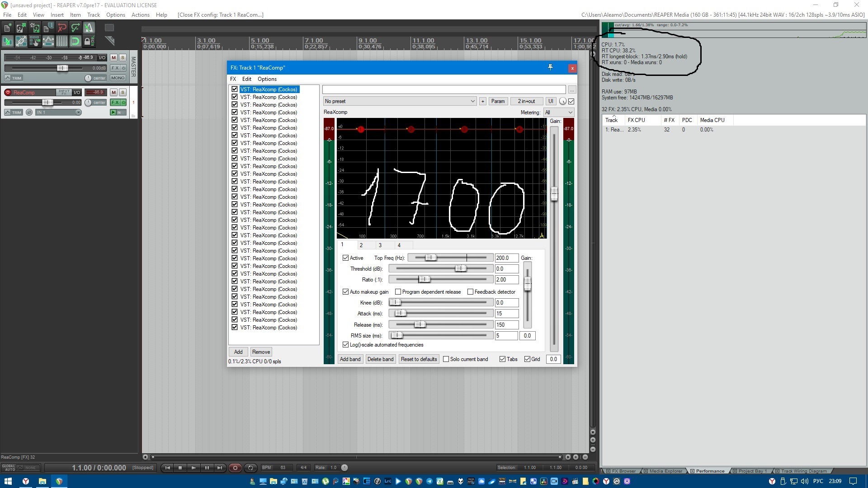This screenshot has height=488, width=868.
Task: Switch to band tab 3
Action: (x=380, y=245)
